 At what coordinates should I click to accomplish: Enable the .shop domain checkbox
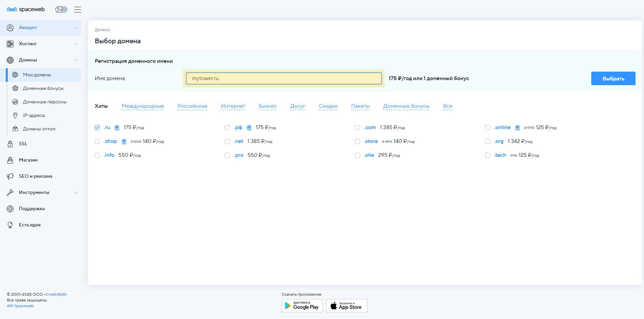pyautogui.click(x=97, y=142)
